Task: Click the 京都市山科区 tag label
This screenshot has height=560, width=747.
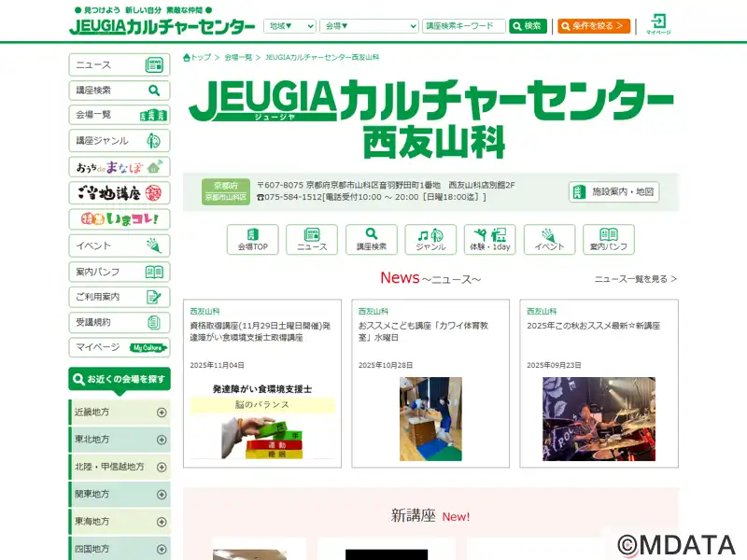Action: 226,197
